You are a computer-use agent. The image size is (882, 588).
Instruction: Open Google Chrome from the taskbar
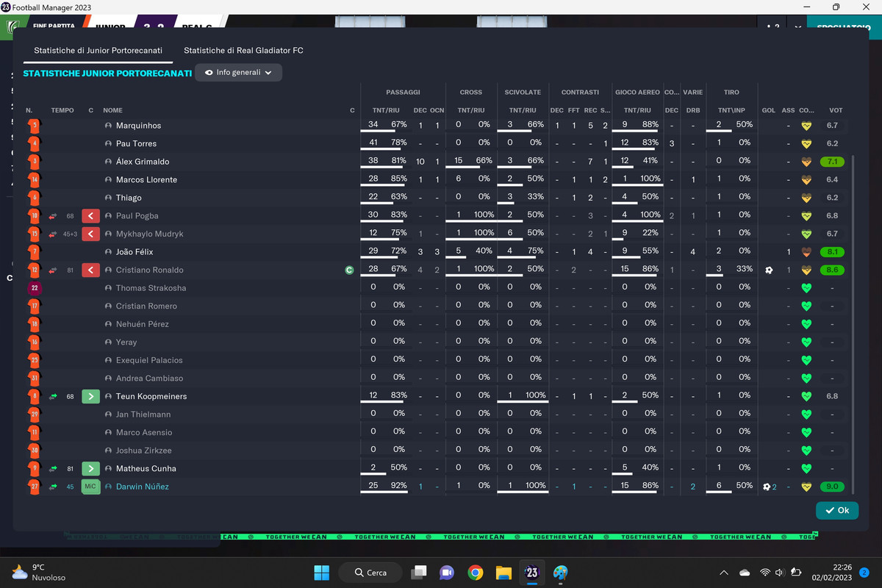475,573
